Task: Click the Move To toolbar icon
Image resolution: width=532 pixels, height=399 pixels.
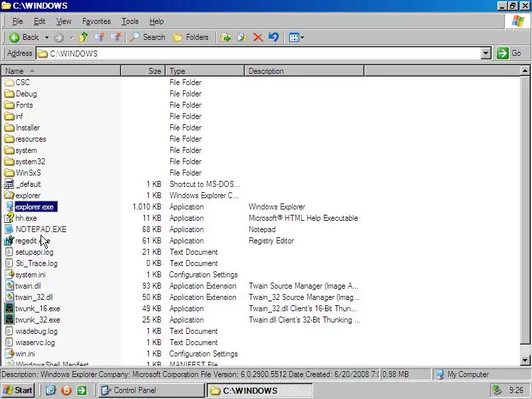Action: (x=226, y=37)
